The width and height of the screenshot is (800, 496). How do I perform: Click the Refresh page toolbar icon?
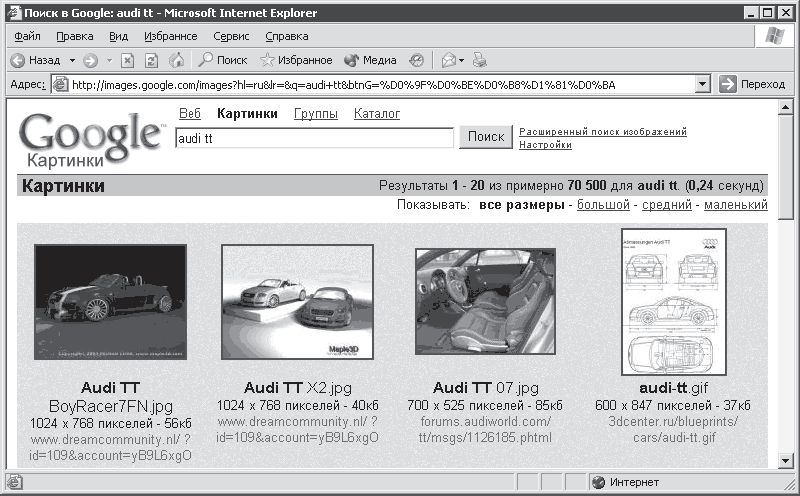(x=153, y=60)
